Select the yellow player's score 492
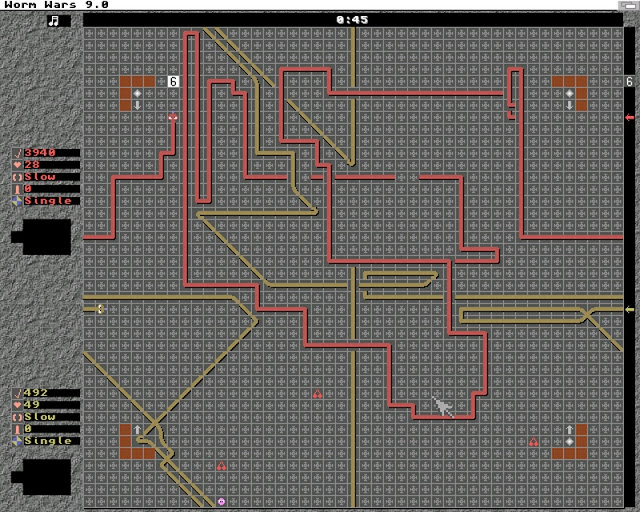The width and height of the screenshot is (640, 512). click(x=37, y=393)
